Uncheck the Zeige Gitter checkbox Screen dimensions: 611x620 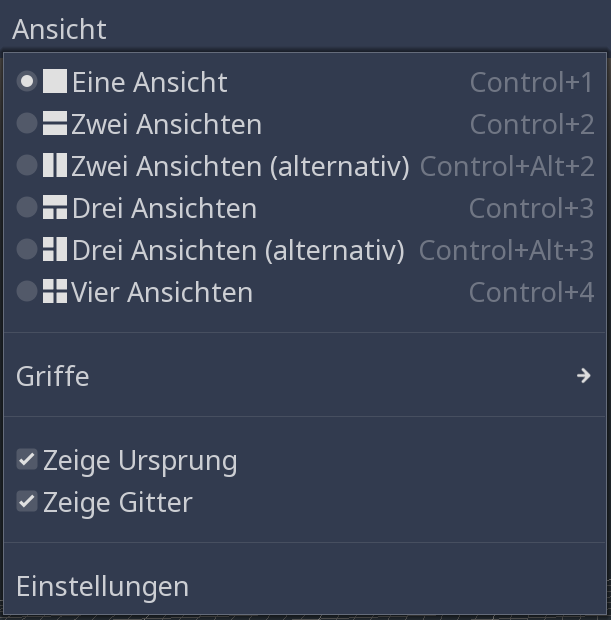pos(27,501)
